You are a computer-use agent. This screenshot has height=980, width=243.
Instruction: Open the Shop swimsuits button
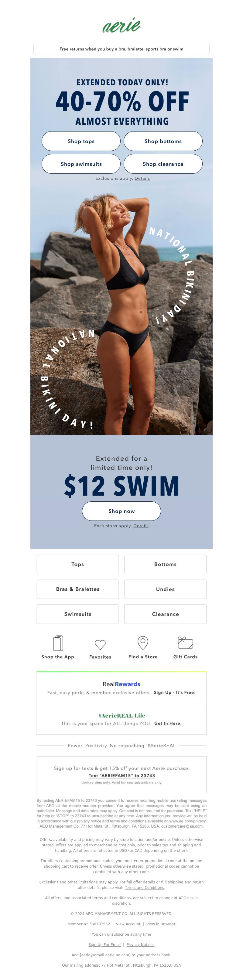coord(81,164)
